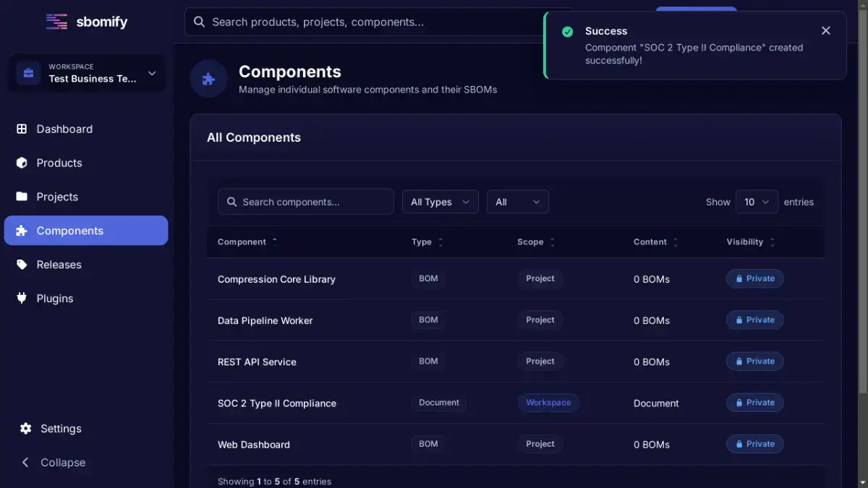Click the magnifier icon in Search components field
Screen dimensions: 868x488
[x=232, y=202]
